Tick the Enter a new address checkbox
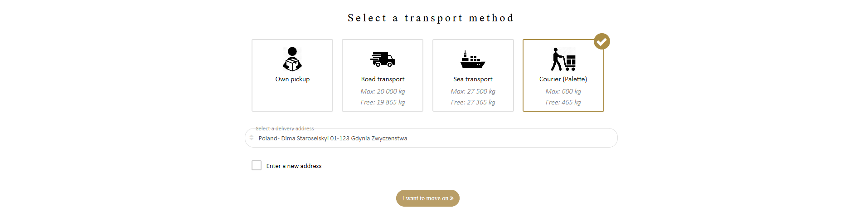868x213 pixels. (x=257, y=165)
